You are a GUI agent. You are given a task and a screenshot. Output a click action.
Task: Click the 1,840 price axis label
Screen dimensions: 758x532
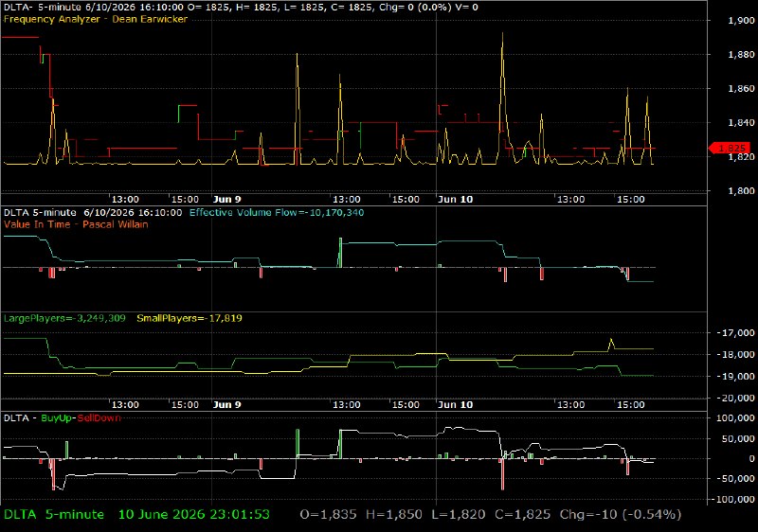point(741,123)
